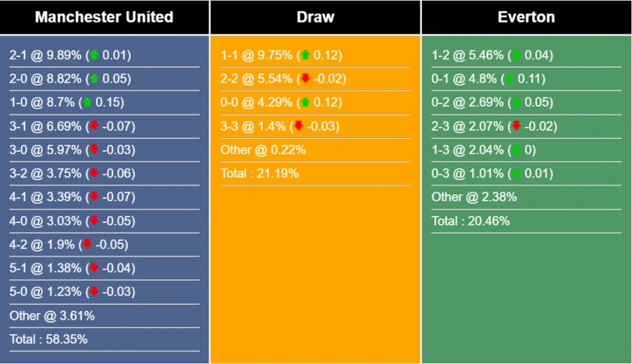Click green arrow beside 1-0 score row

87,103
